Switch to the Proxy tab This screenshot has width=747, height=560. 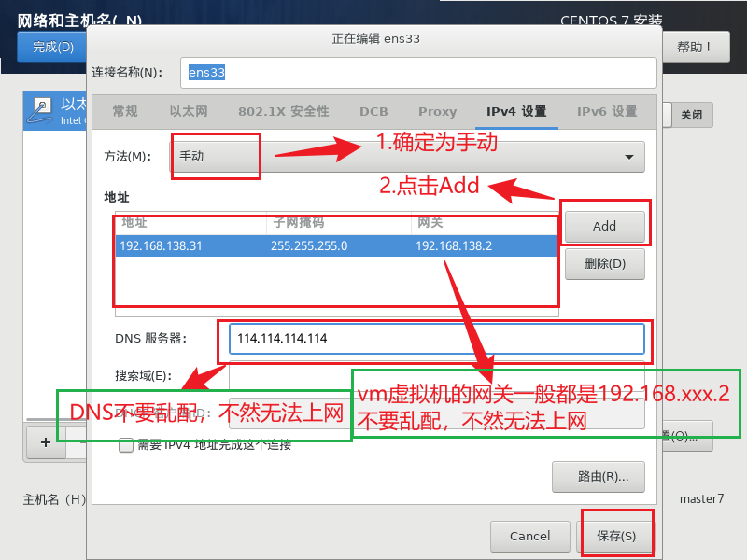(x=437, y=111)
